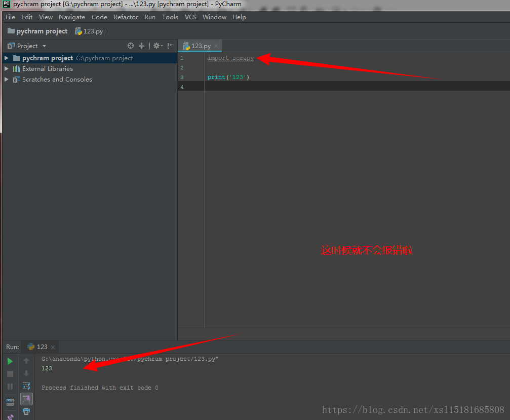Screen dimensions: 510x420
Task: Open Project panel gear settings
Action: [158, 46]
